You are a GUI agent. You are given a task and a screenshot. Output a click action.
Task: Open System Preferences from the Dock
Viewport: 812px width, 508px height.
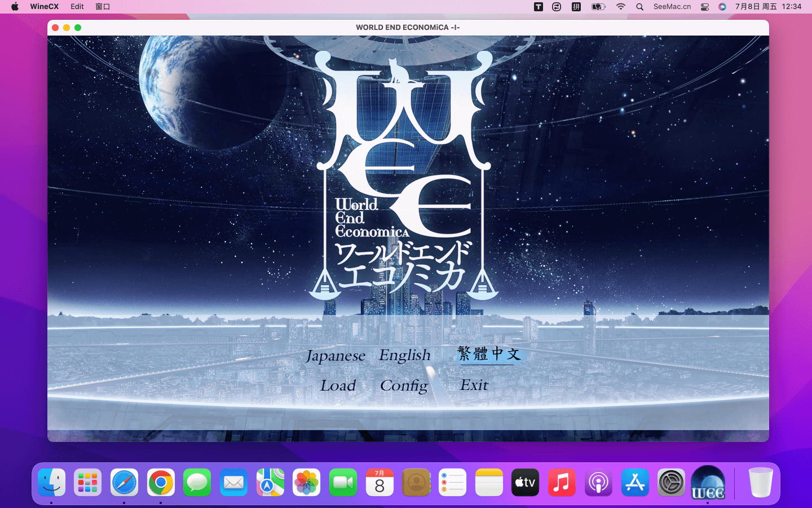671,483
